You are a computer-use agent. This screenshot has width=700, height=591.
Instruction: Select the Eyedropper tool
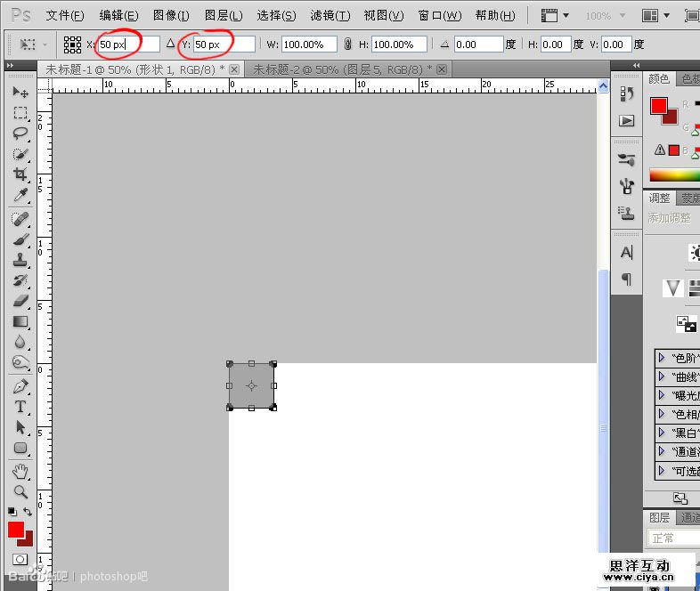coord(20,196)
